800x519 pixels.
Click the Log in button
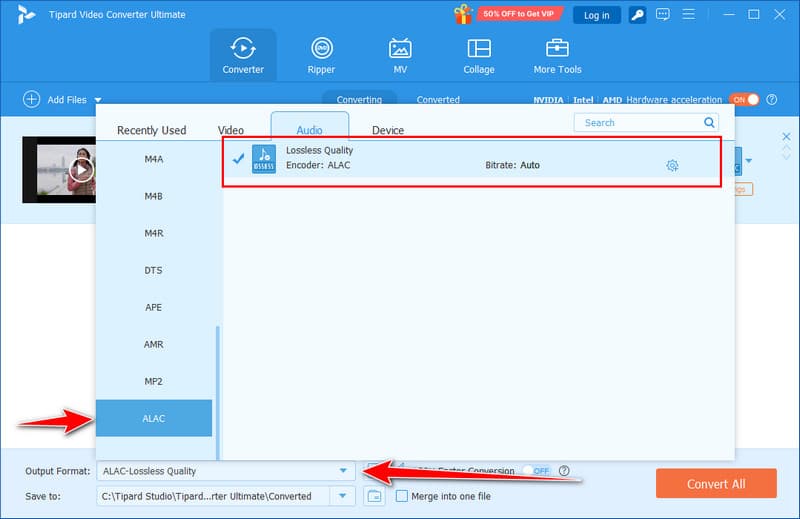[597, 15]
